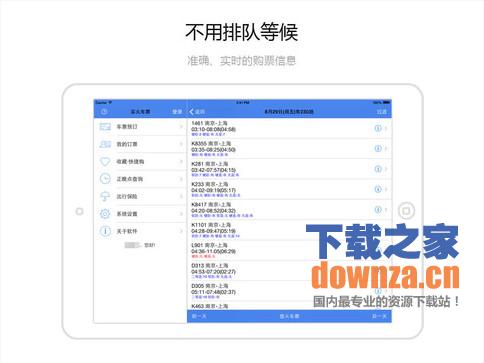
Task: Expand chevron on delay query row
Action: click(181, 179)
